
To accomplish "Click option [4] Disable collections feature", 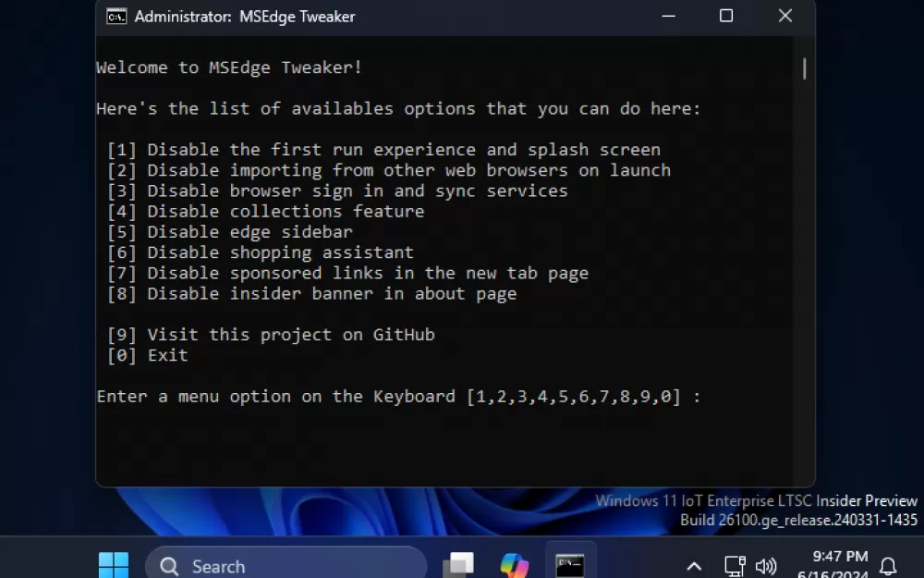I will 266,212.
